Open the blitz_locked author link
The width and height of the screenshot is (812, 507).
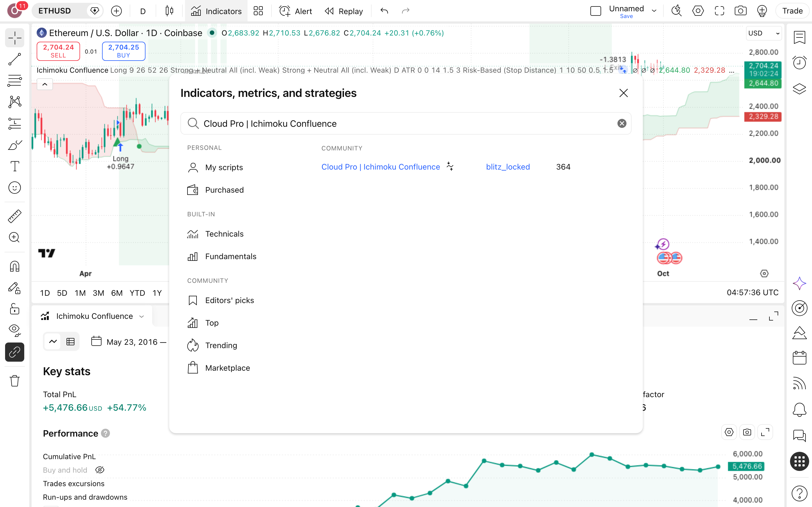(508, 167)
